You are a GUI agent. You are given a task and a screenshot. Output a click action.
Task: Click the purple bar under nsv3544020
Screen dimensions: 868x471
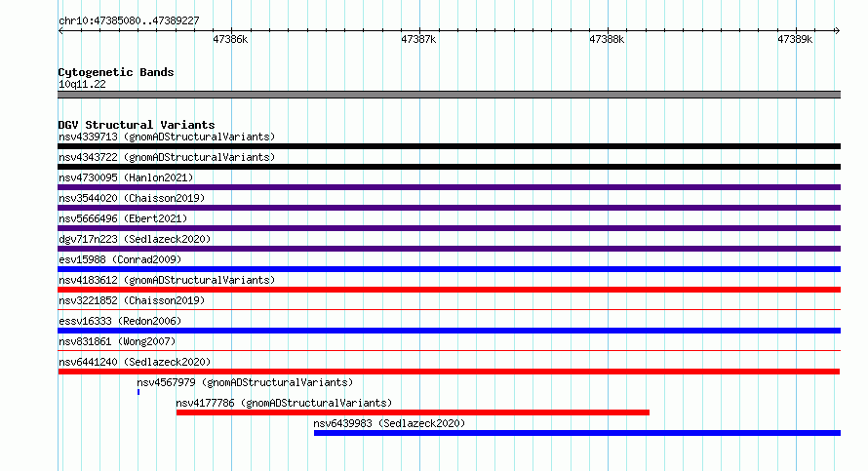tap(449, 208)
